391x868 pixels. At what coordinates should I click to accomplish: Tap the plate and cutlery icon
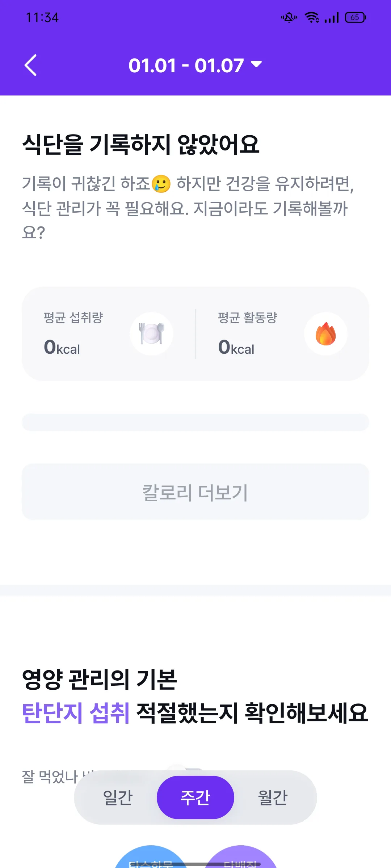pos(151,333)
